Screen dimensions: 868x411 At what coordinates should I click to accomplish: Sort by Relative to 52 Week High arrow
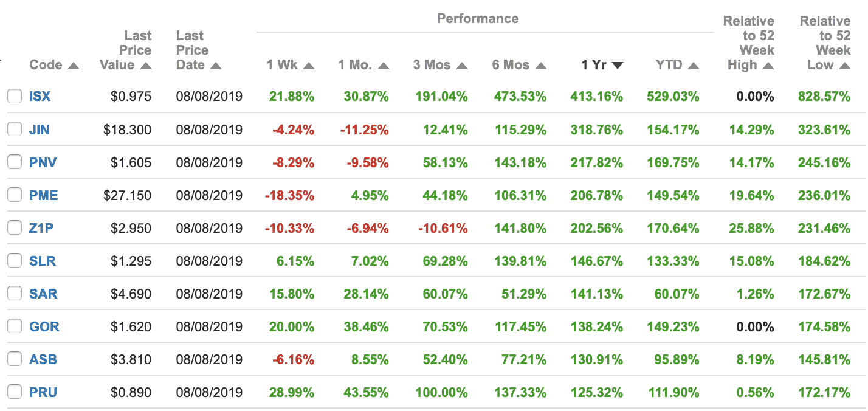tap(768, 66)
